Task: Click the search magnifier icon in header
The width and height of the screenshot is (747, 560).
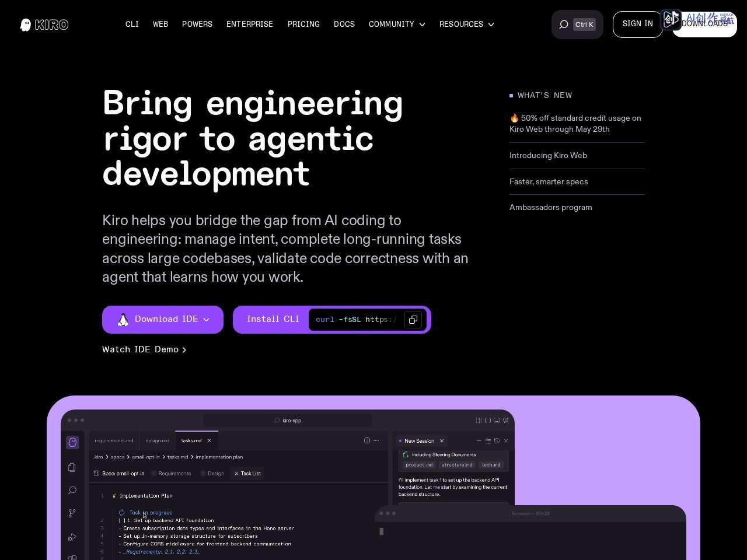Action: pos(564,24)
